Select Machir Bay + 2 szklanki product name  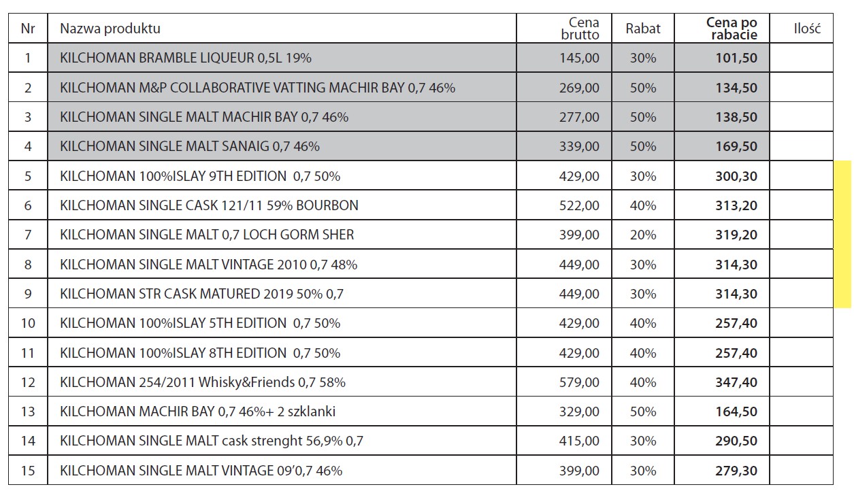point(197,411)
